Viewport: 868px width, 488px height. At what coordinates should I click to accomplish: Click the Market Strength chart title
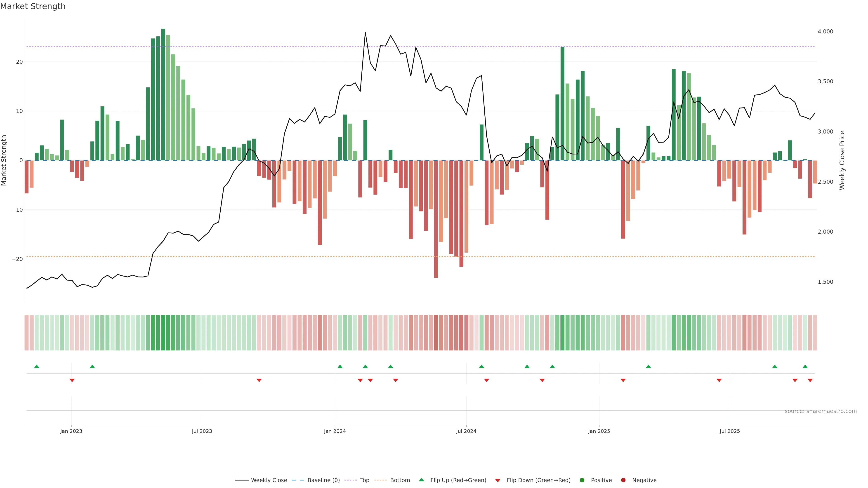(x=33, y=6)
